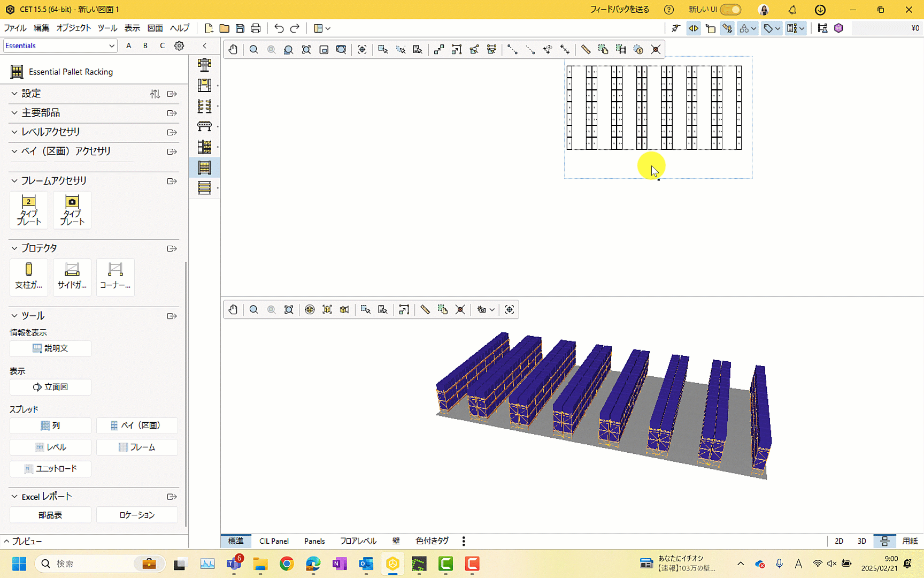Click the 列 spread button
Screen dimensions: 924x578
click(50, 425)
